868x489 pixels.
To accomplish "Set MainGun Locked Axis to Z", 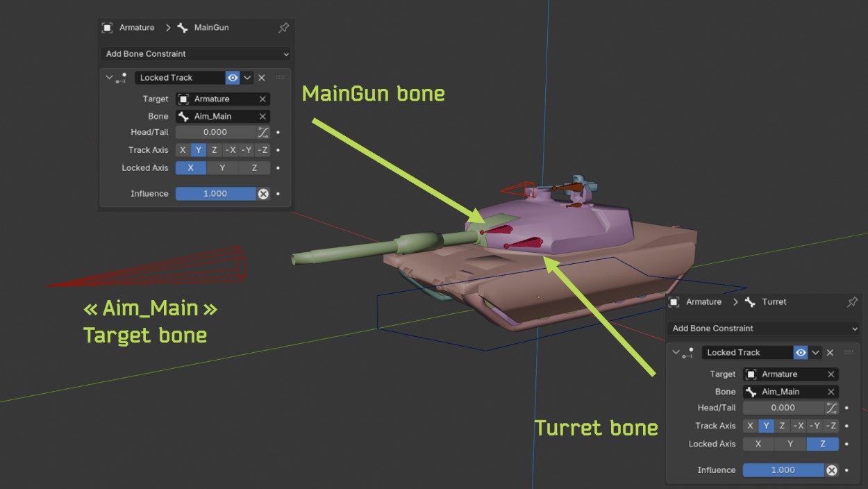I will [254, 168].
